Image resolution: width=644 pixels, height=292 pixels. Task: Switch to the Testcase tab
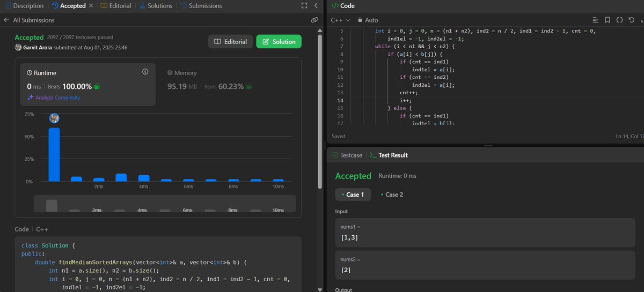[347, 155]
